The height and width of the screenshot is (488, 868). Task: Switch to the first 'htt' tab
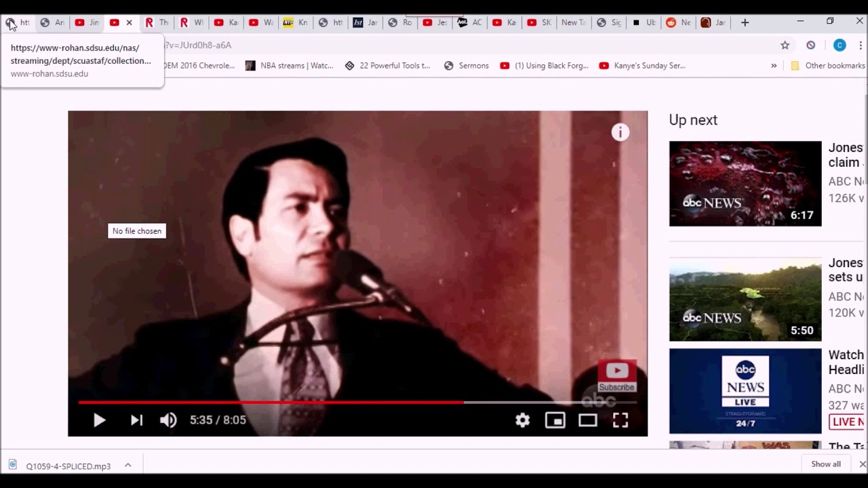[x=18, y=22]
